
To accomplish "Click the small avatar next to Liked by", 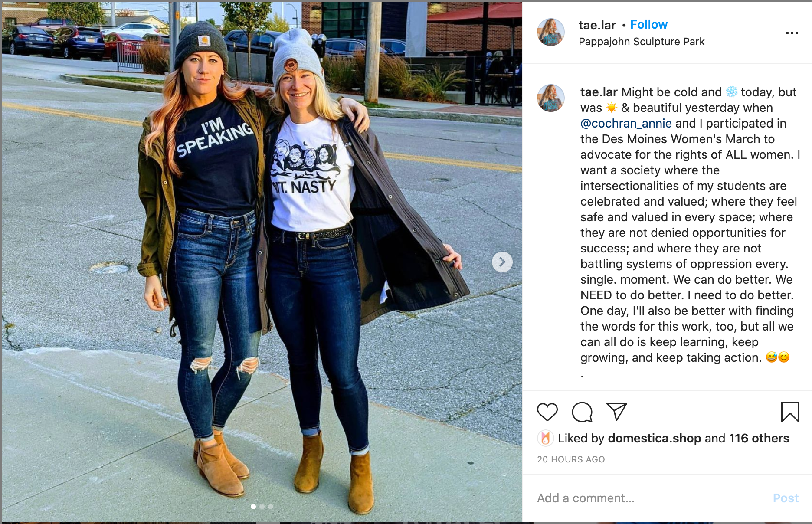I will click(x=545, y=439).
